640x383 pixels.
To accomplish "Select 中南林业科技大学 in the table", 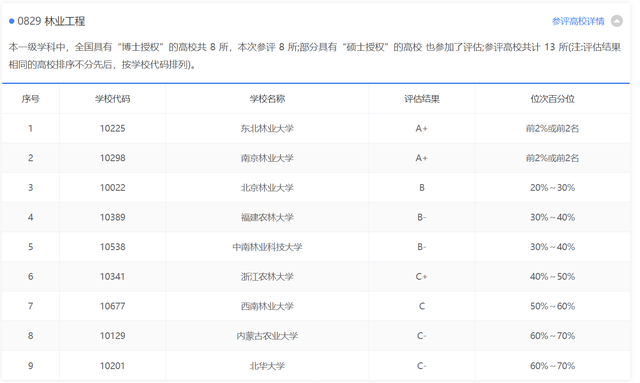I will (x=267, y=247).
